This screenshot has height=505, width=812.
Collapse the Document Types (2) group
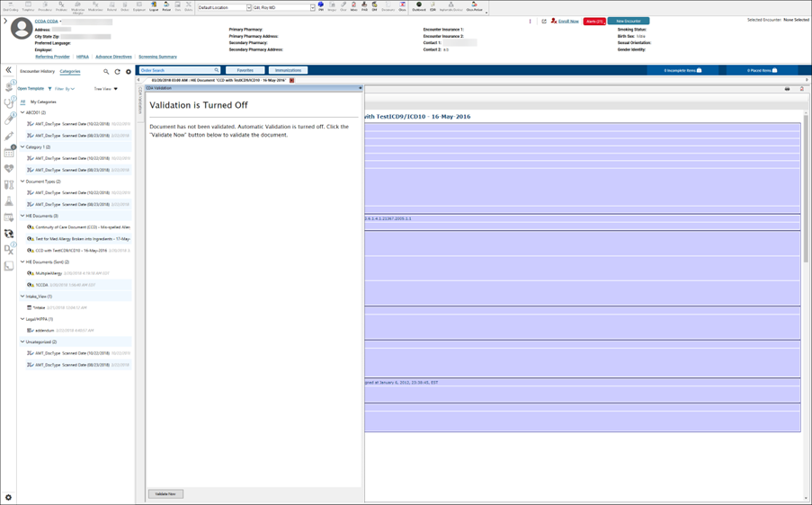tap(22, 182)
